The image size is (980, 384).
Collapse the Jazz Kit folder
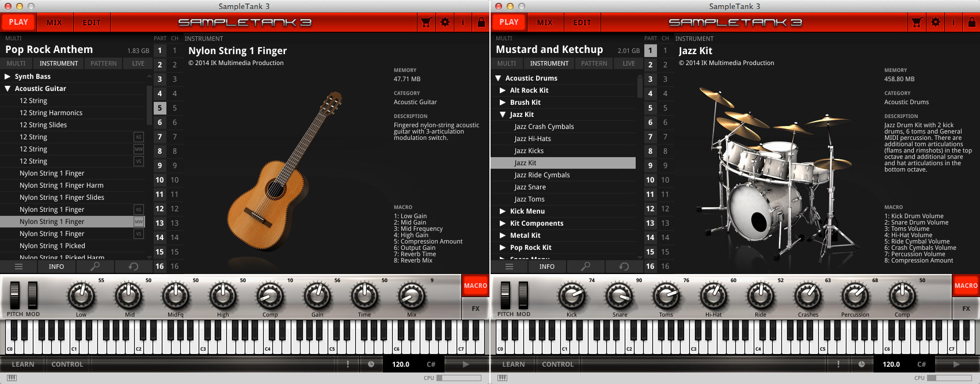[503, 115]
